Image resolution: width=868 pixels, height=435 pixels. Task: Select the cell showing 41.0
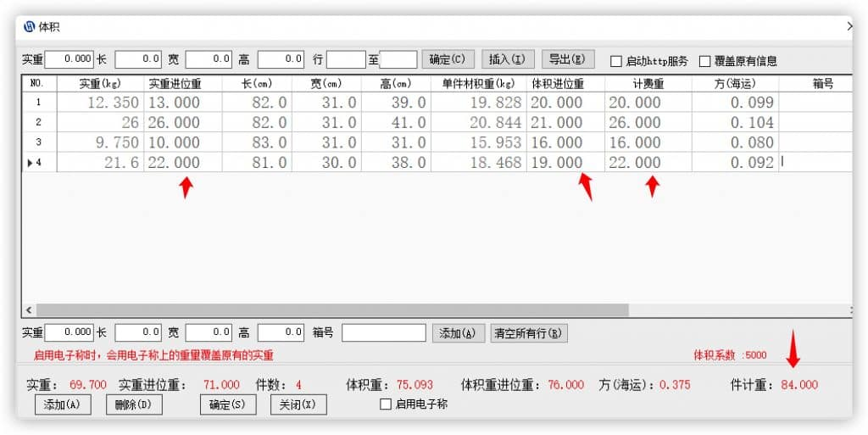396,122
